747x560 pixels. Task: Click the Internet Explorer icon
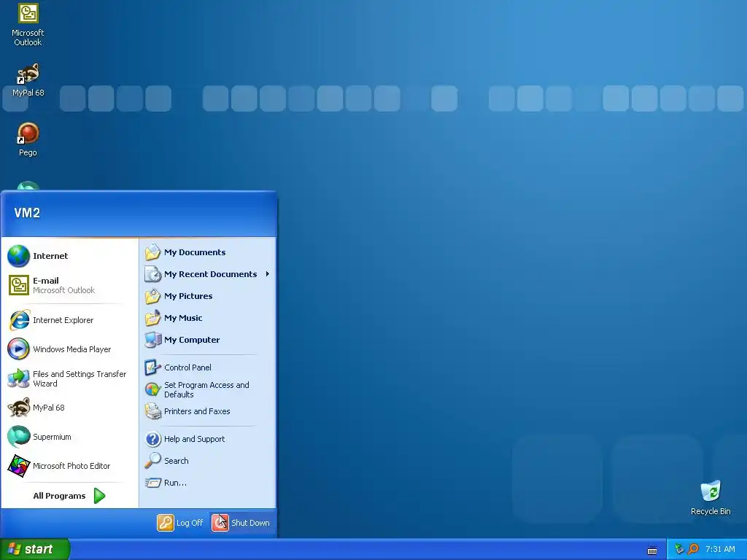coord(19,320)
